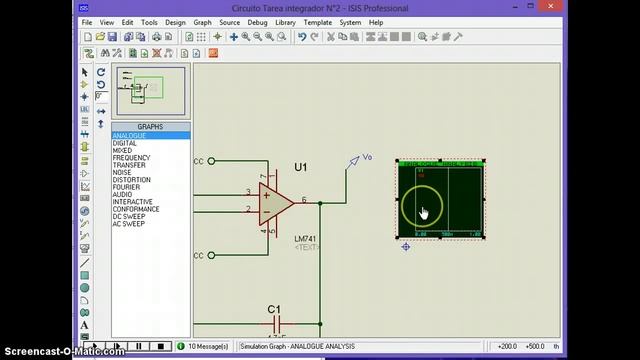The height and width of the screenshot is (360, 640).
Task: Choose Generator mode disc icon
Action: 85,211
